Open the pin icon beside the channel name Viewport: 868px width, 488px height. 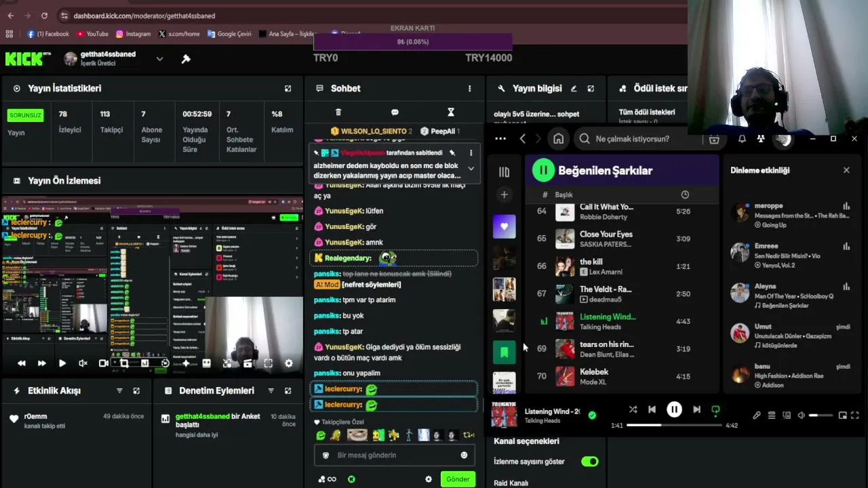coord(186,59)
